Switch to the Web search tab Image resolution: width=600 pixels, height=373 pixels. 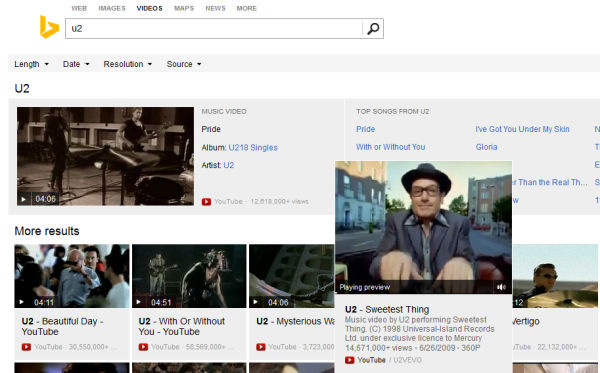[79, 8]
